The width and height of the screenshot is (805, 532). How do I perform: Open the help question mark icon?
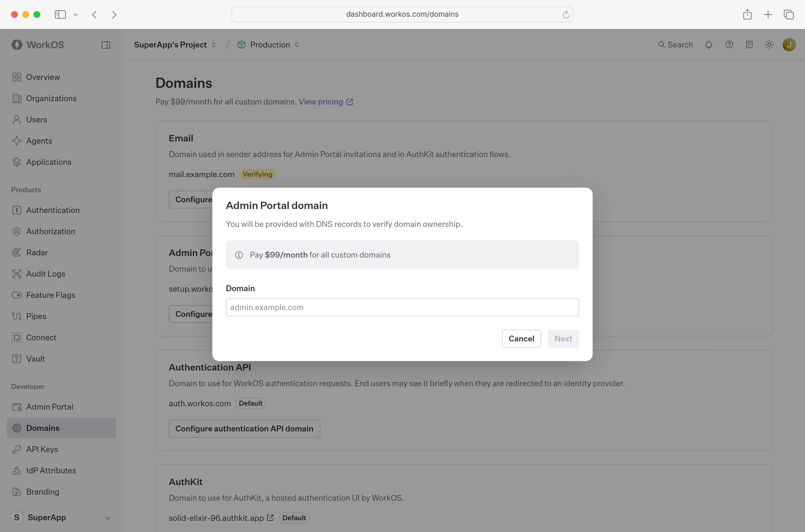(x=729, y=45)
